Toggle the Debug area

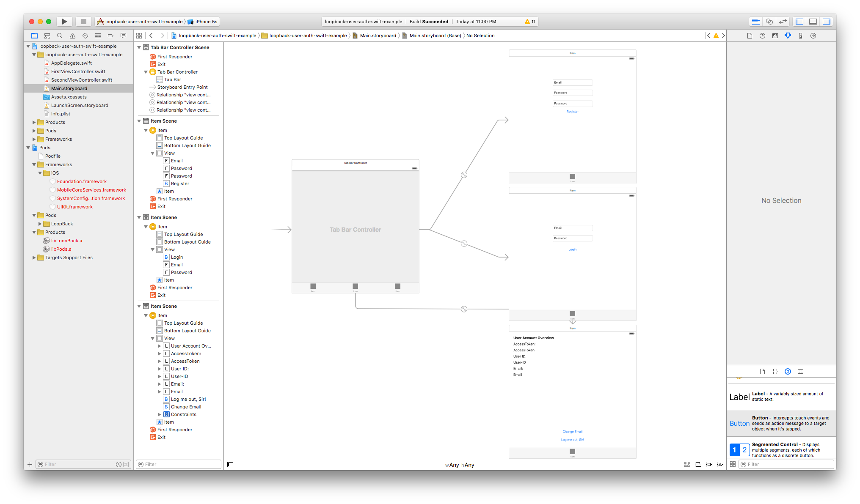(813, 22)
